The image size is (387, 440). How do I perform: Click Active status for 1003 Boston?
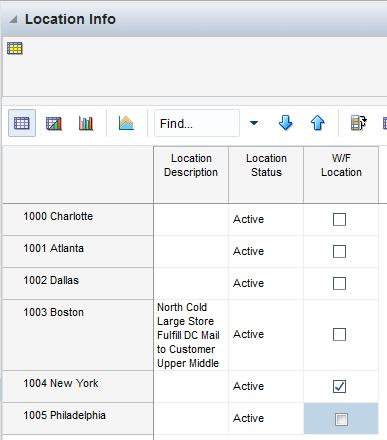[x=266, y=335]
